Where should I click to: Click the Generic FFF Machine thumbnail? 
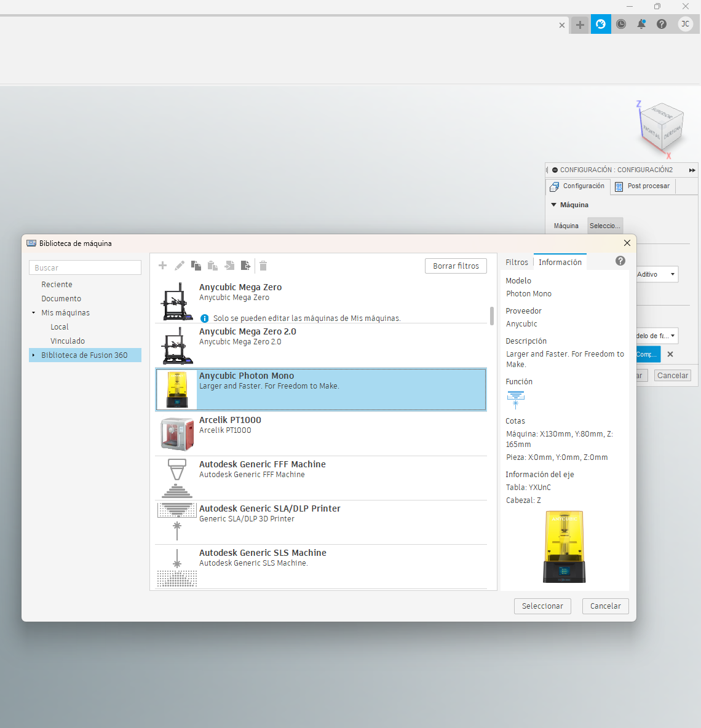tap(177, 478)
